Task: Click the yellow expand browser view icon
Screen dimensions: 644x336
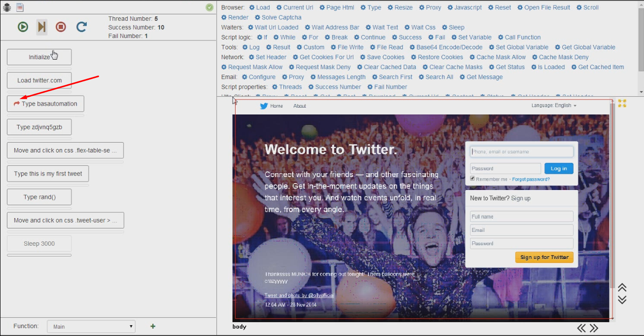Action: [x=622, y=103]
